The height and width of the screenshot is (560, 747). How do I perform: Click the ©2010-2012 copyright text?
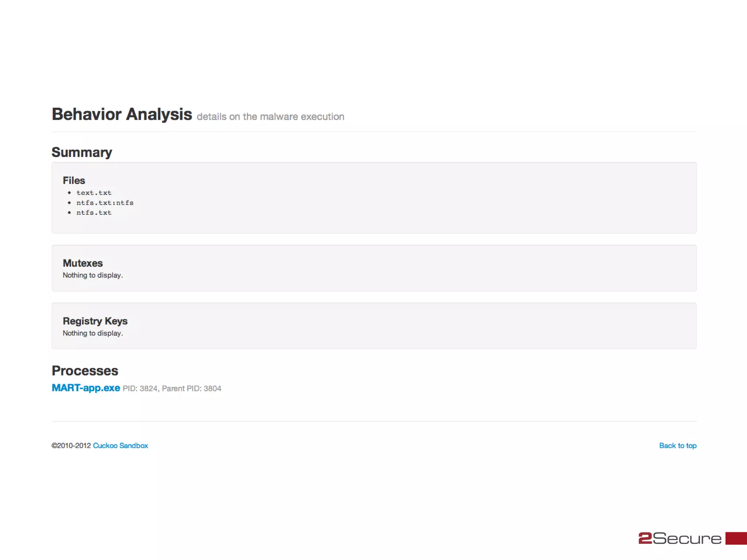pos(71,446)
